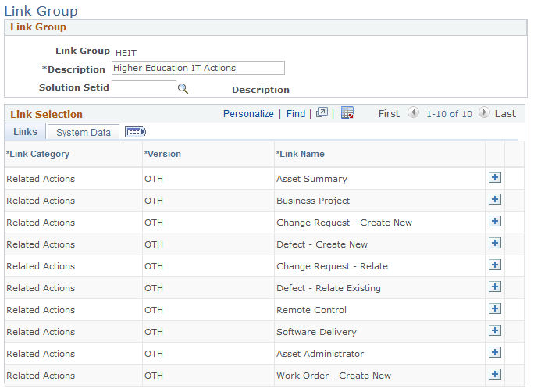Screen dimensions: 534x392
Task: Click Related Actions in Asset Summary row
Action: [x=41, y=179]
